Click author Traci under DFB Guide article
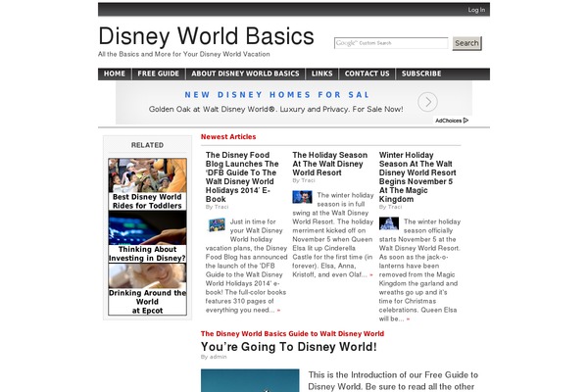Image resolution: width=588 pixels, height=392 pixels. (x=221, y=207)
